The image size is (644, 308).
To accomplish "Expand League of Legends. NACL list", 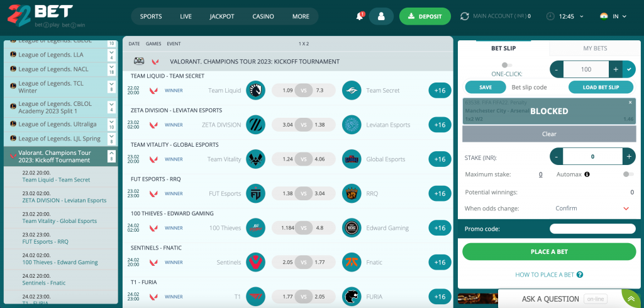I will point(111,69).
